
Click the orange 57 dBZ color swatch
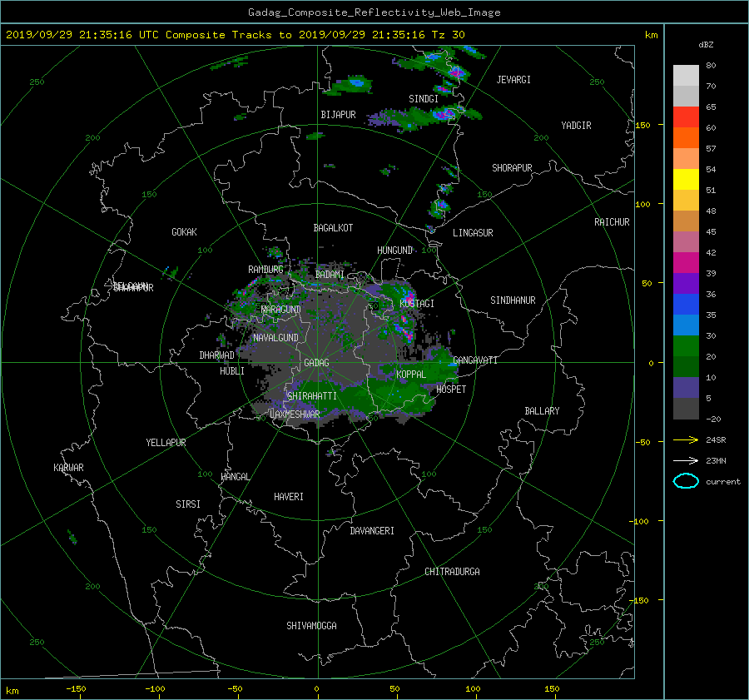coord(686,138)
